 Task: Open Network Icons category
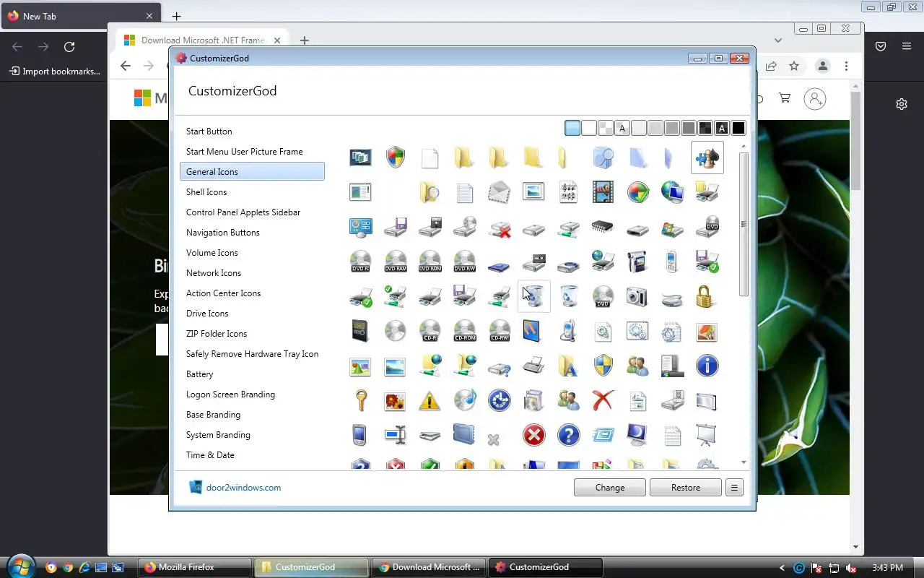(252, 273)
